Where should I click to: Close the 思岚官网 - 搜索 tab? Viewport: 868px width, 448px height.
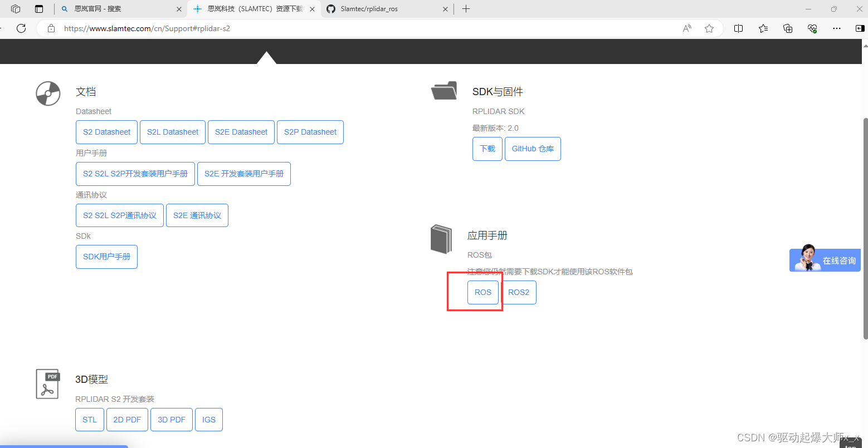pyautogui.click(x=179, y=9)
